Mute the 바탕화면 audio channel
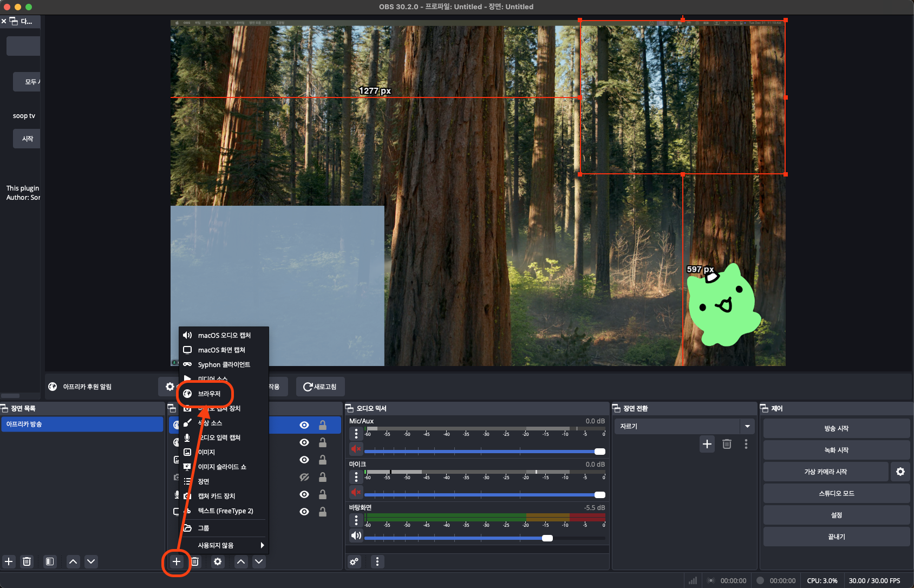The width and height of the screenshot is (914, 588). pyautogui.click(x=356, y=535)
